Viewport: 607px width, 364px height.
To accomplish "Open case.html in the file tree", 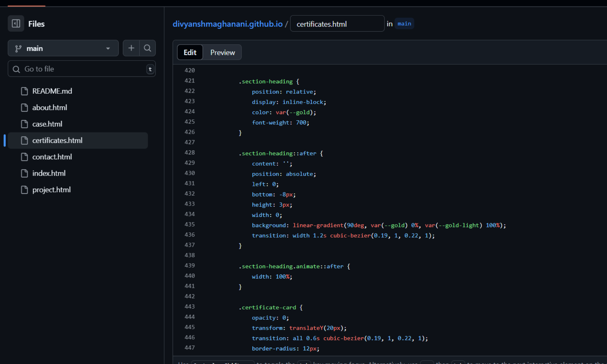I will coord(47,124).
